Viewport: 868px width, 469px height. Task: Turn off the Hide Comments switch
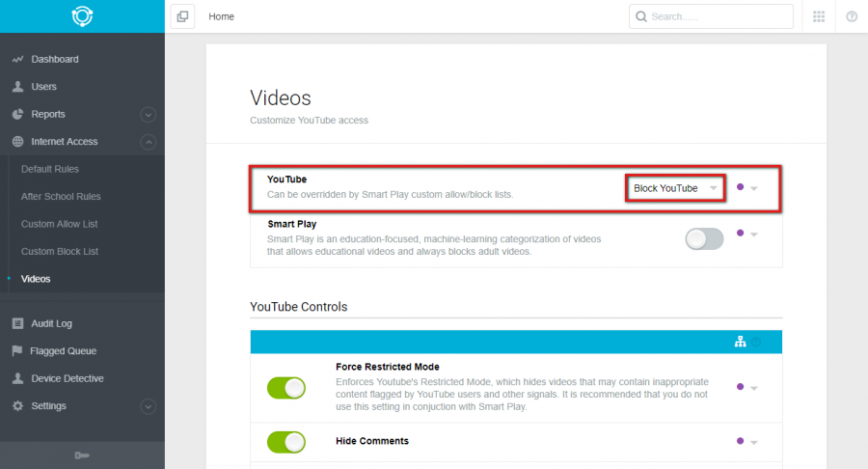coord(286,442)
